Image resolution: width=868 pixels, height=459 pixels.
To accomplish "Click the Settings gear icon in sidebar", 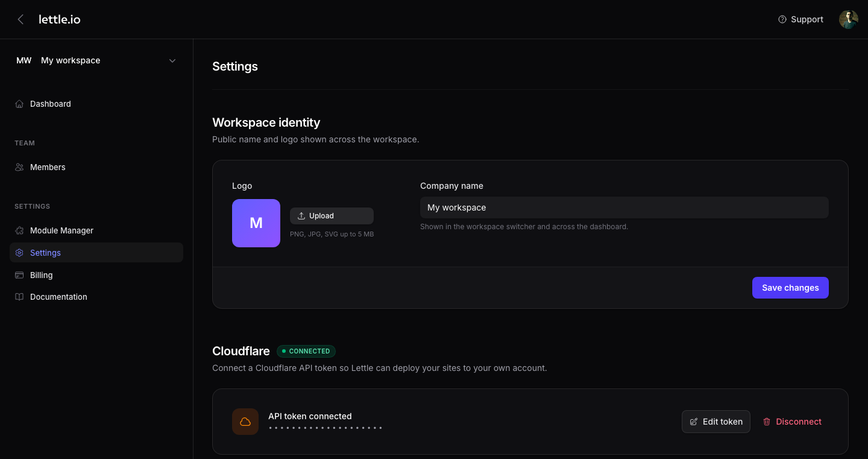I will click(x=19, y=253).
